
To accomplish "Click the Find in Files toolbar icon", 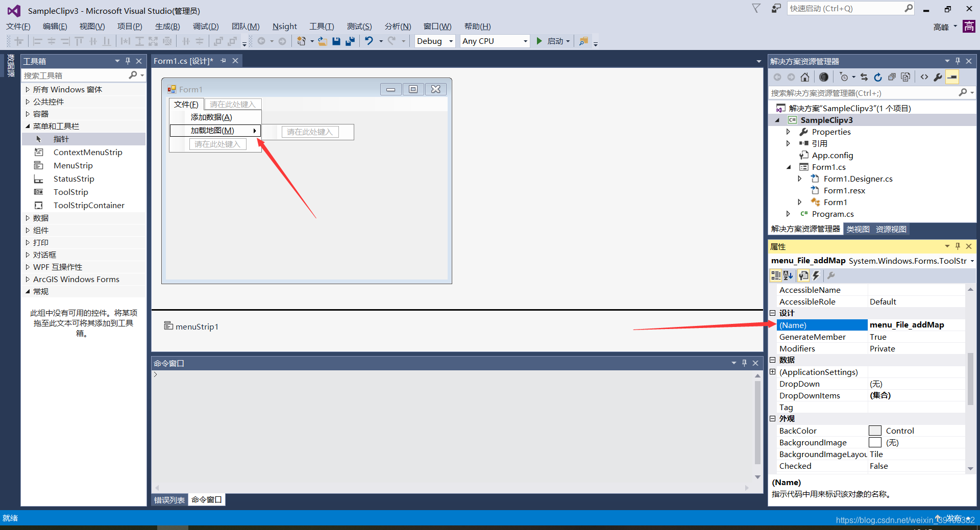I will [583, 41].
